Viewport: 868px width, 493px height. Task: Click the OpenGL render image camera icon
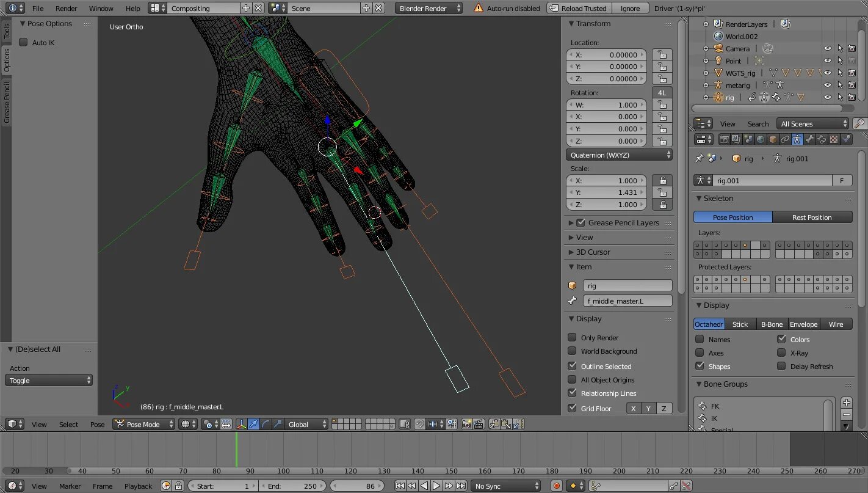pos(467,424)
